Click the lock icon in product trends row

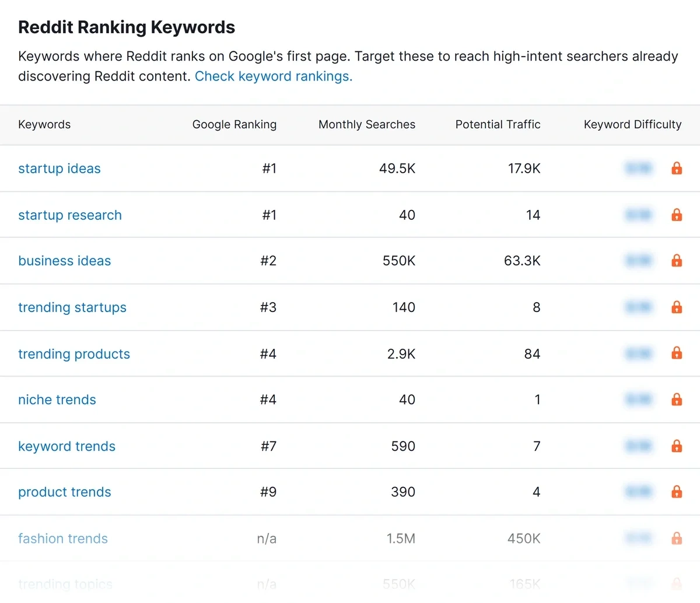677,492
